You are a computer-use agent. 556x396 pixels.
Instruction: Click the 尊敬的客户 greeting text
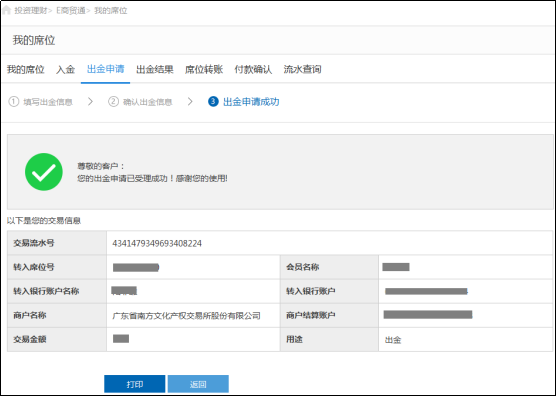[x=101, y=166]
